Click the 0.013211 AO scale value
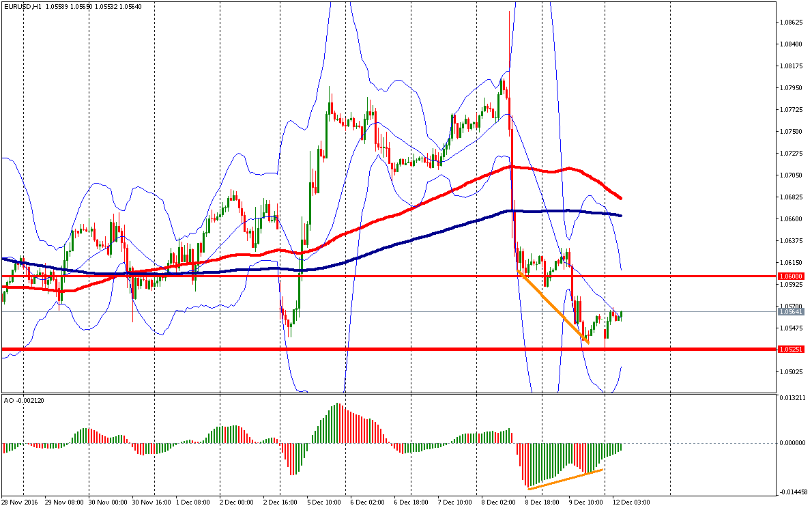 coord(792,398)
